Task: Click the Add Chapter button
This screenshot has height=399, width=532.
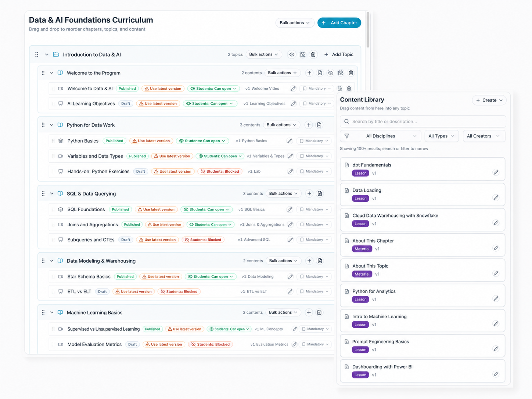Action: coord(339,23)
